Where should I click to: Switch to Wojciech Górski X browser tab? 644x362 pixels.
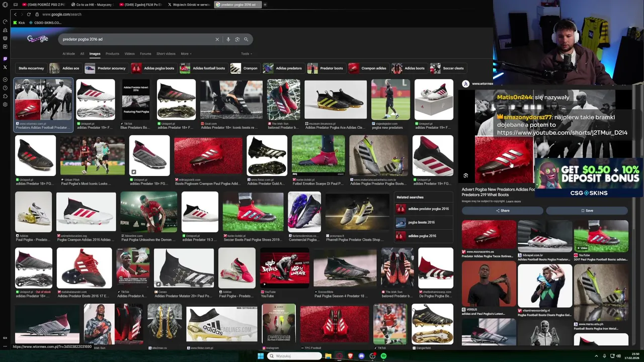pos(190,5)
